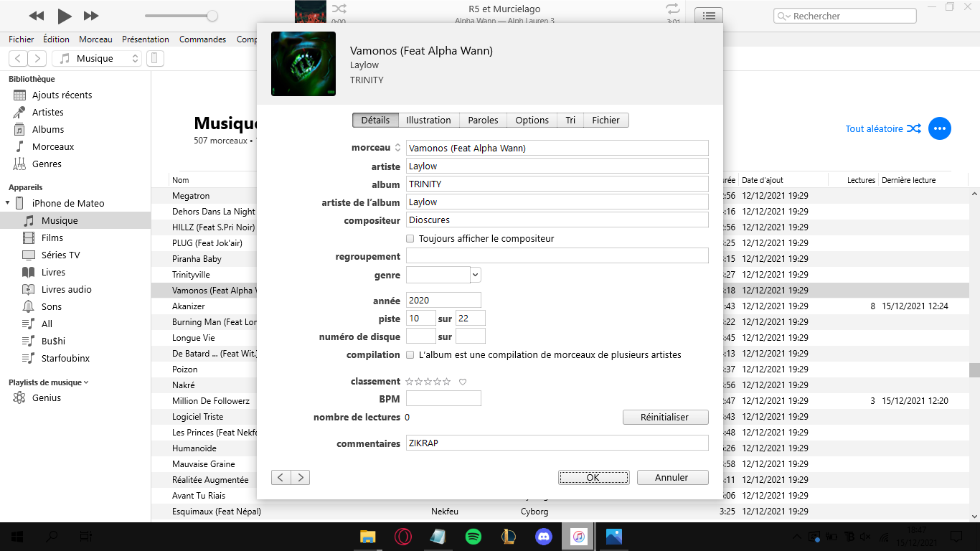Enable "Toujours afficher le compositeur" checkbox
Viewport: 980px width, 551px height.
(410, 239)
